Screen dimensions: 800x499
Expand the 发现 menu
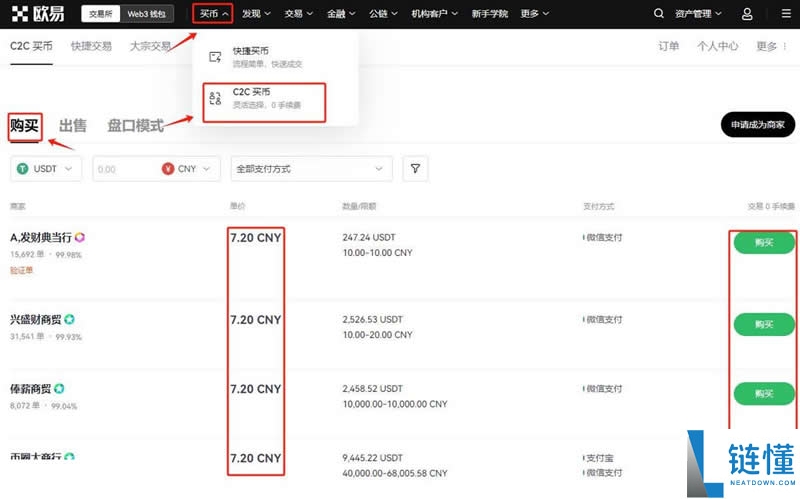[256, 14]
